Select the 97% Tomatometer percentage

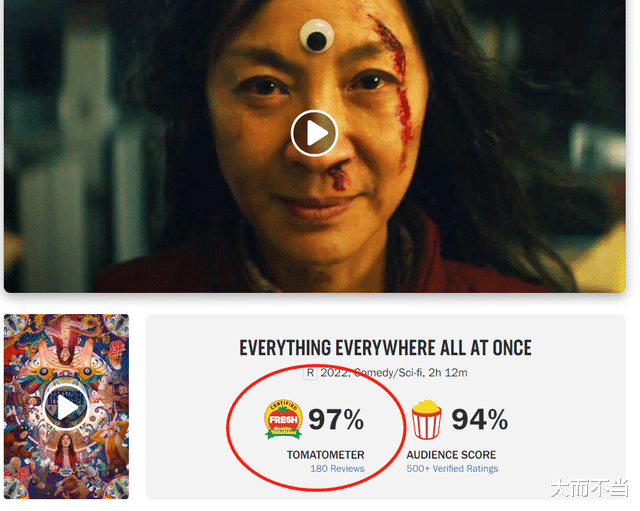pyautogui.click(x=336, y=420)
